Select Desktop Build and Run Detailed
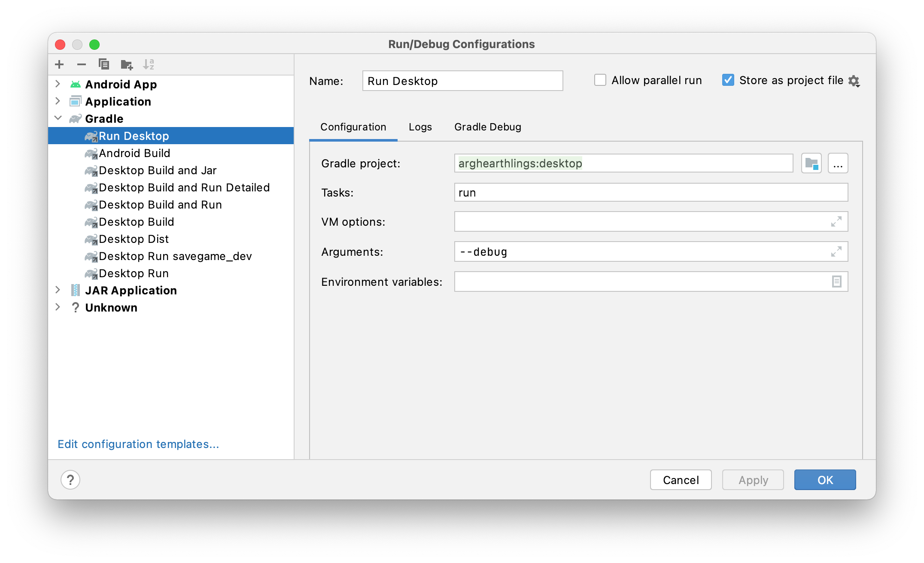924x563 pixels. (x=171, y=187)
